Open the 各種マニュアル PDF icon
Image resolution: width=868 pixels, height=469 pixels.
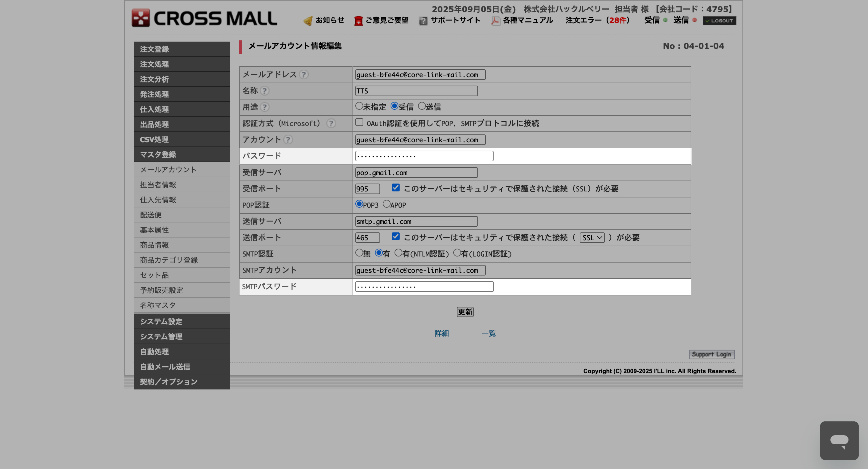(x=495, y=21)
